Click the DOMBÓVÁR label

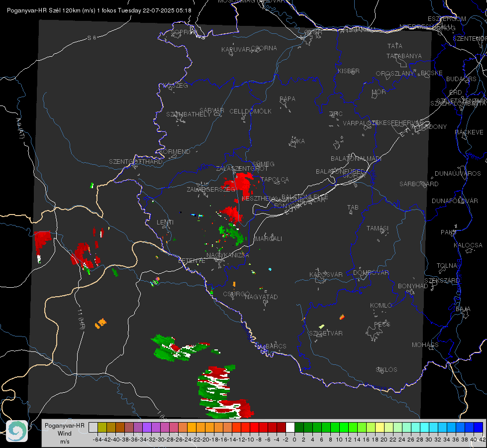[x=371, y=273]
